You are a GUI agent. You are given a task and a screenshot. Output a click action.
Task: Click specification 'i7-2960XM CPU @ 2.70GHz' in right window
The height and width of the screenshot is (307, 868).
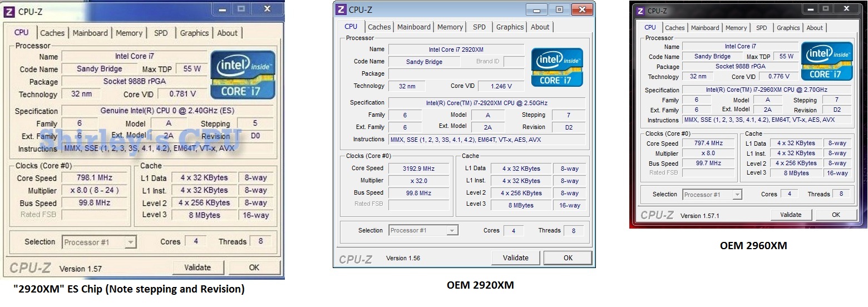767,90
